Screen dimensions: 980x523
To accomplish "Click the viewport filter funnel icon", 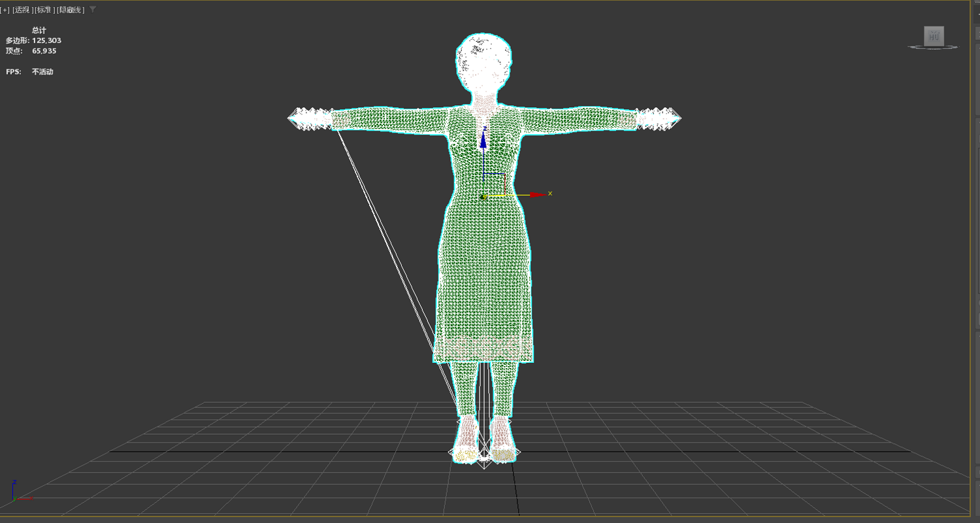I will [x=93, y=9].
